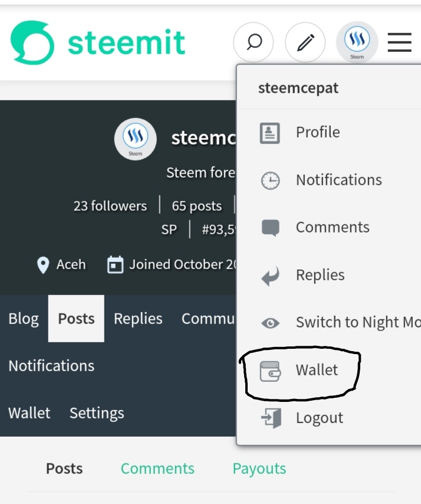Switch to the Blog tab
Screen dimensions: 421x504
24,319
